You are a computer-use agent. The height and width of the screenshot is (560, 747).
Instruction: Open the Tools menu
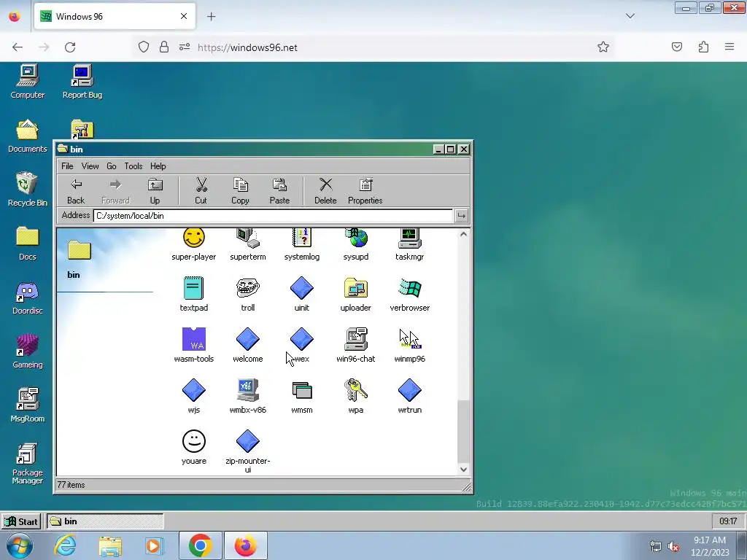pos(133,166)
